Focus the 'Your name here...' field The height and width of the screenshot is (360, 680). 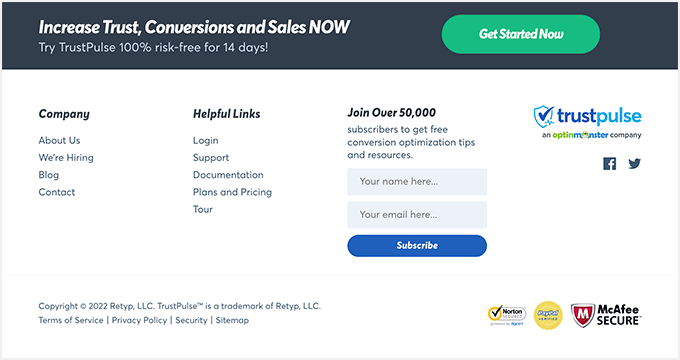[417, 181]
